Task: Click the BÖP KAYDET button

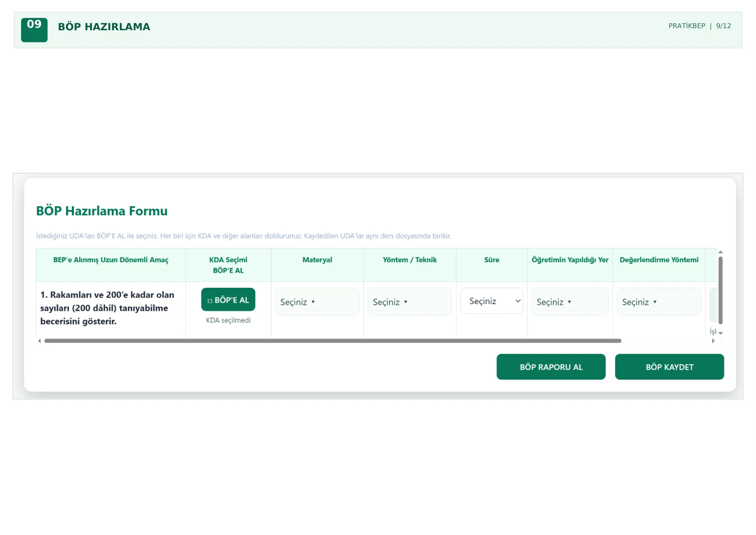Action: coord(669,367)
